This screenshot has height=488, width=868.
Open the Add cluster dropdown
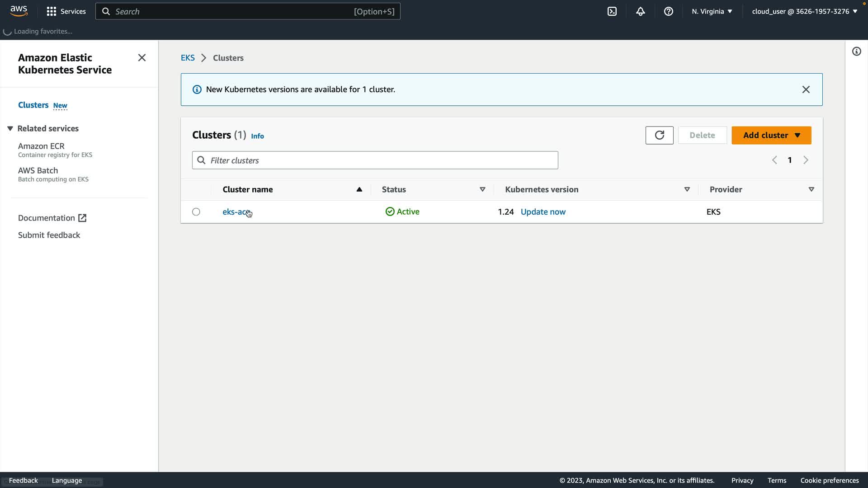(771, 135)
